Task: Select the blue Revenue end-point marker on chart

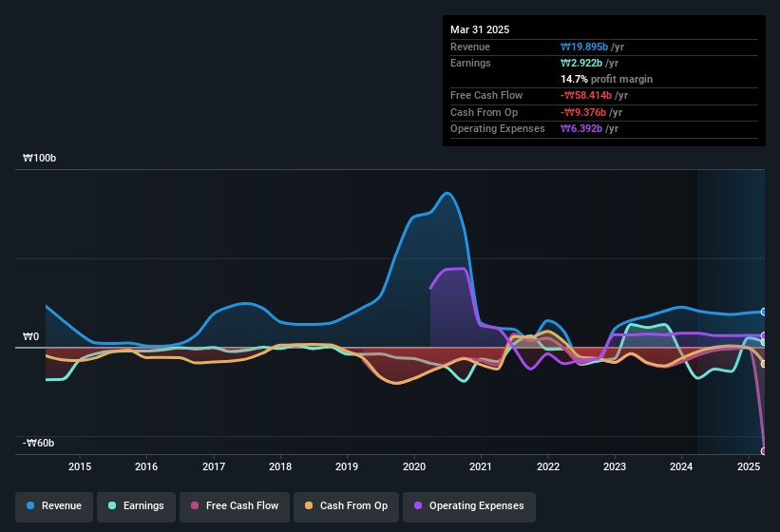Action: 763,312
